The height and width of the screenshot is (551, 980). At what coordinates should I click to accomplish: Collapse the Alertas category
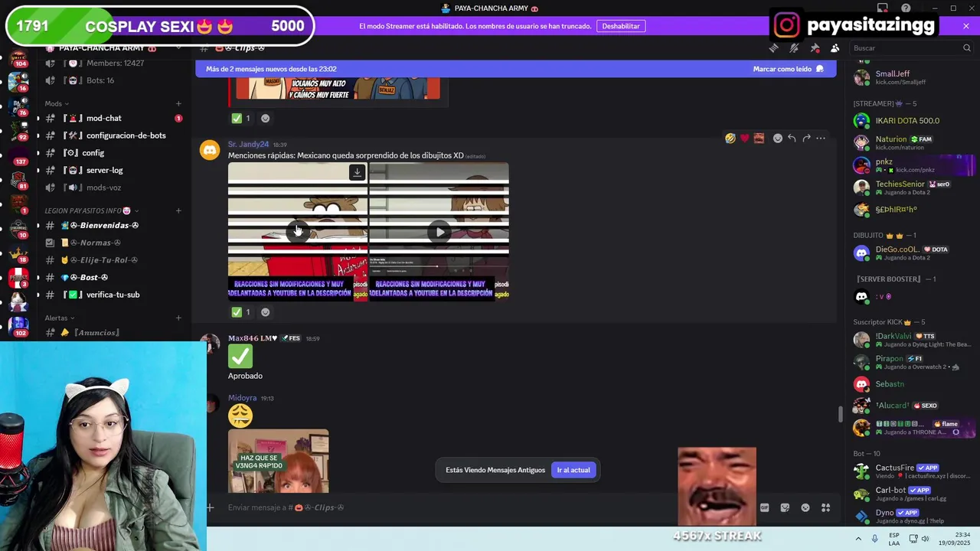pyautogui.click(x=60, y=318)
